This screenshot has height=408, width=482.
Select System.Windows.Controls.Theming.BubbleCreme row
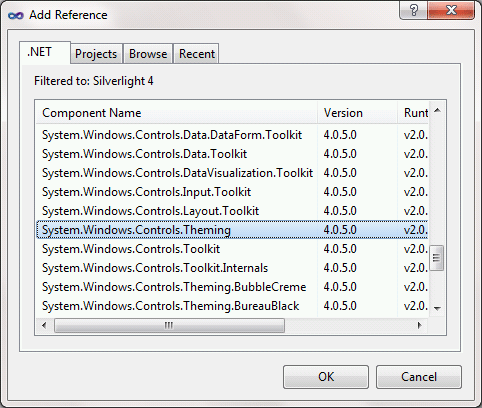click(232, 287)
